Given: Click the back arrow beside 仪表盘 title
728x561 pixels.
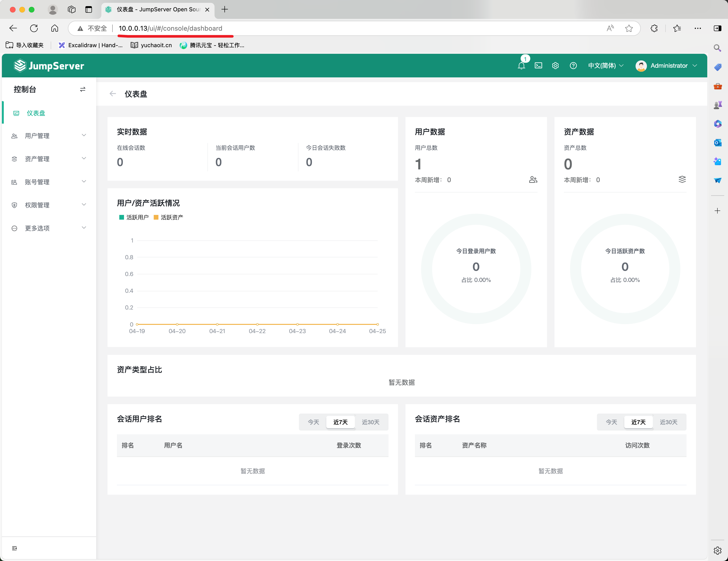Looking at the screenshot, I should (113, 94).
